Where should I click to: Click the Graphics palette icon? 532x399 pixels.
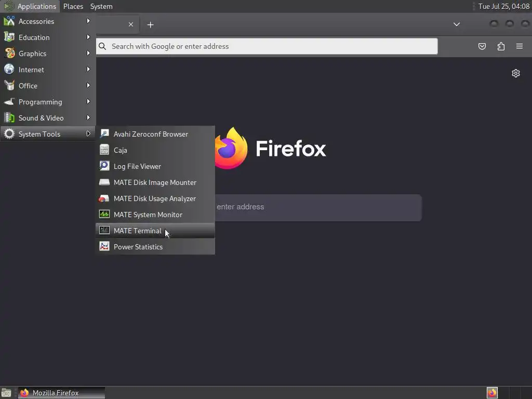[9, 54]
